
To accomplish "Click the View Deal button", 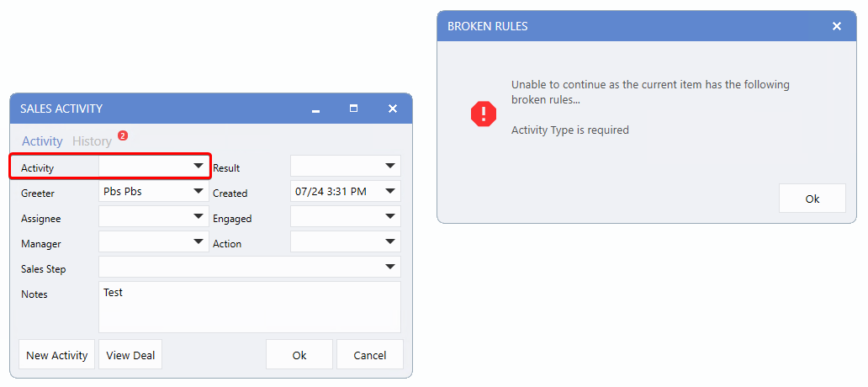I will coord(130,355).
